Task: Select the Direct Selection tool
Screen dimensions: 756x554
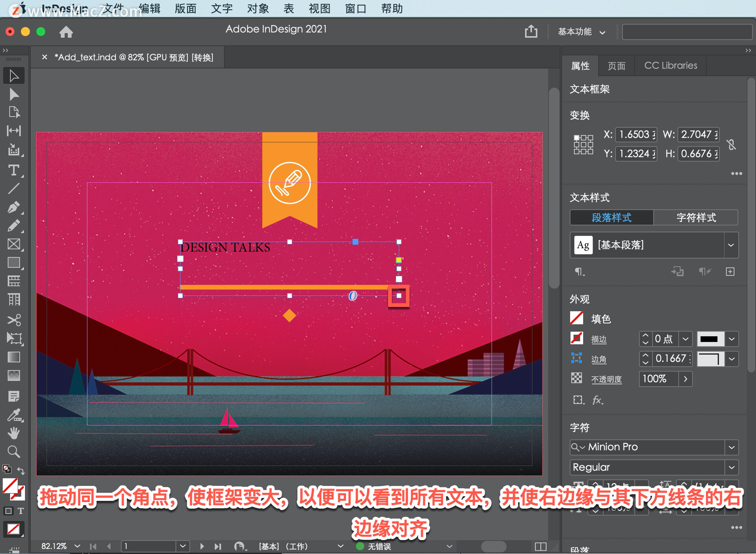Action: coord(14,94)
